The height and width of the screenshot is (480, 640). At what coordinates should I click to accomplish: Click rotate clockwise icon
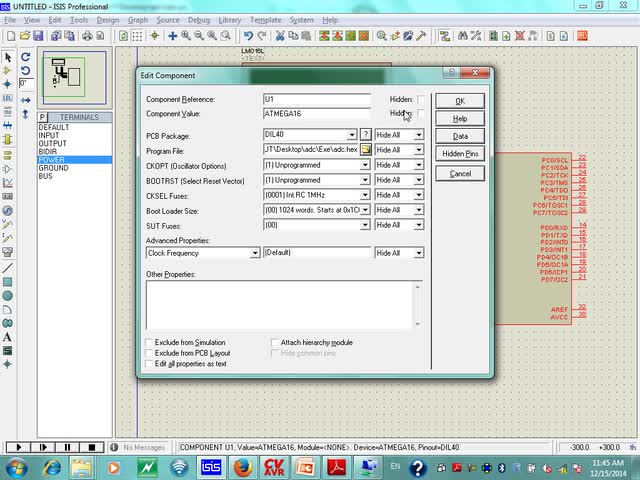[x=25, y=57]
